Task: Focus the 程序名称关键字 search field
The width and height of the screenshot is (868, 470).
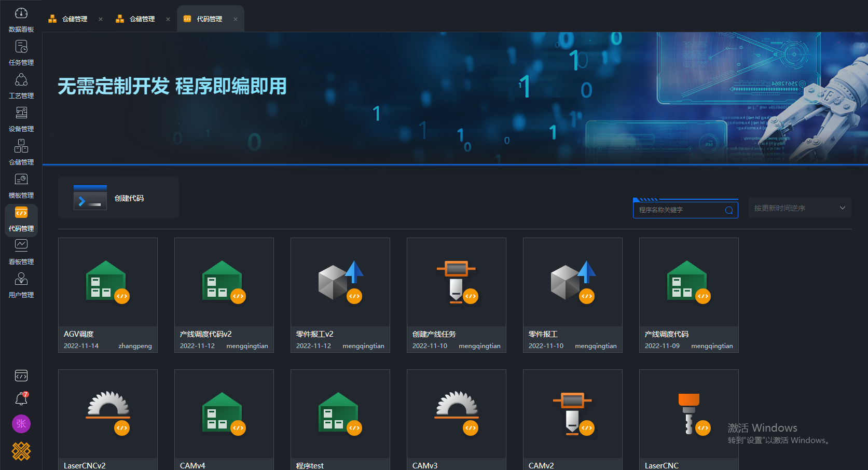Action: (x=680, y=210)
